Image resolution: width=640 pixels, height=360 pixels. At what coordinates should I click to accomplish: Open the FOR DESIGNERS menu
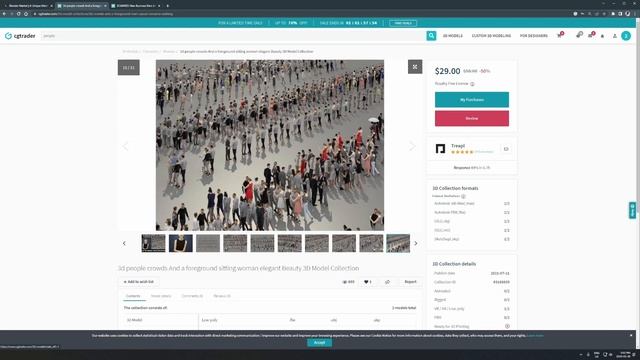point(533,36)
